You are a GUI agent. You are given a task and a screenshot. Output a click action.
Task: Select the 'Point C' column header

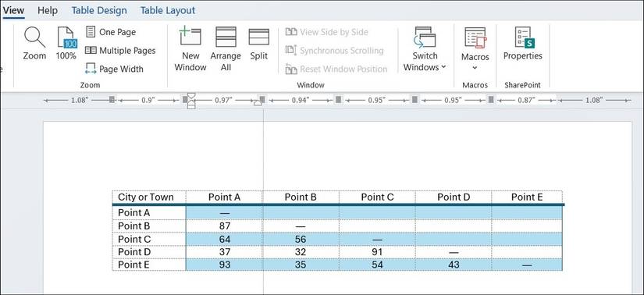(377, 197)
